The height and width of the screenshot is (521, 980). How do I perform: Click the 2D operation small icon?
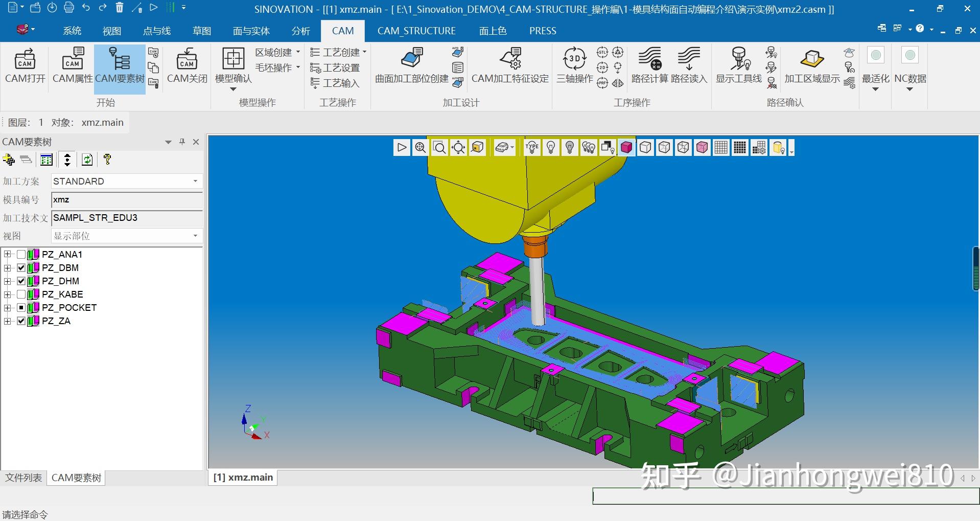[x=602, y=67]
